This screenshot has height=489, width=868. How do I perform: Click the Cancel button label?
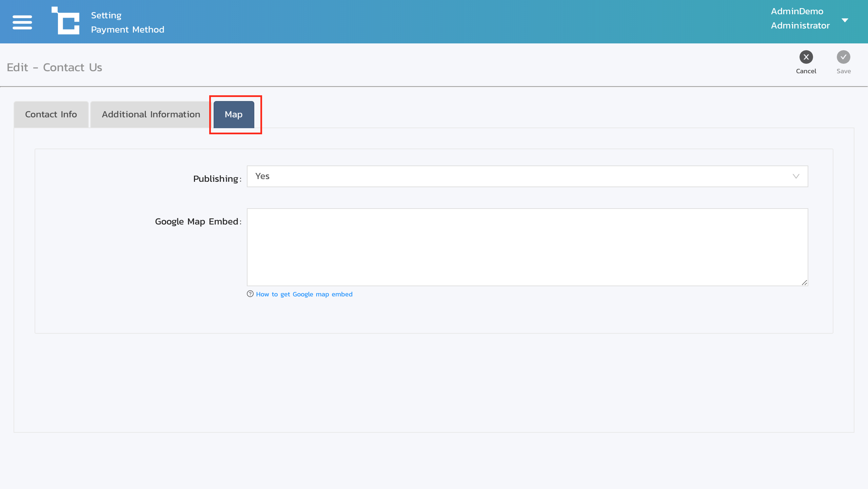tap(806, 71)
